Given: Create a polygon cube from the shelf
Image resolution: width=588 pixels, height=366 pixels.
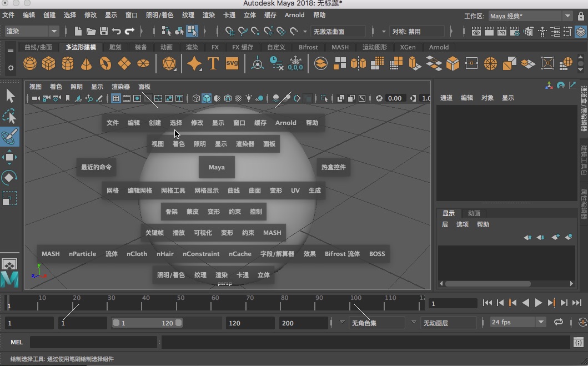Looking at the screenshot, I should point(48,63).
